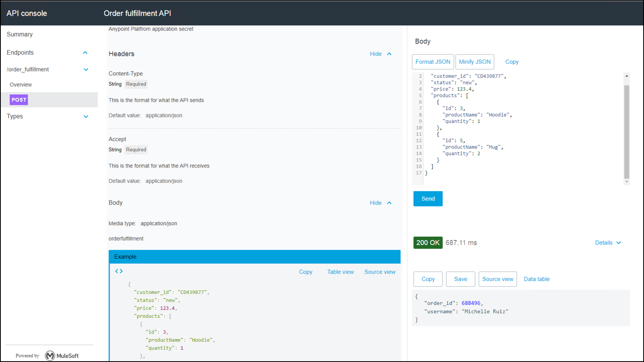Hide the Headers section

[x=381, y=54]
